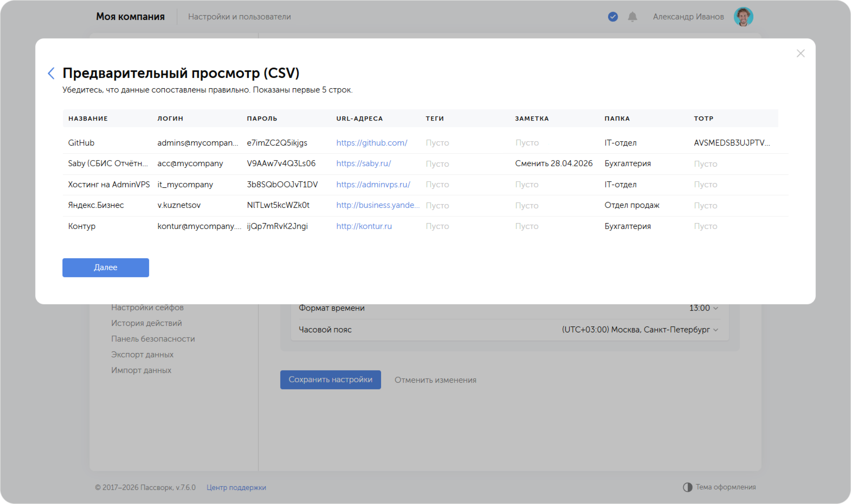Open Панель безопасности section
The width and height of the screenshot is (851, 504).
click(x=153, y=339)
